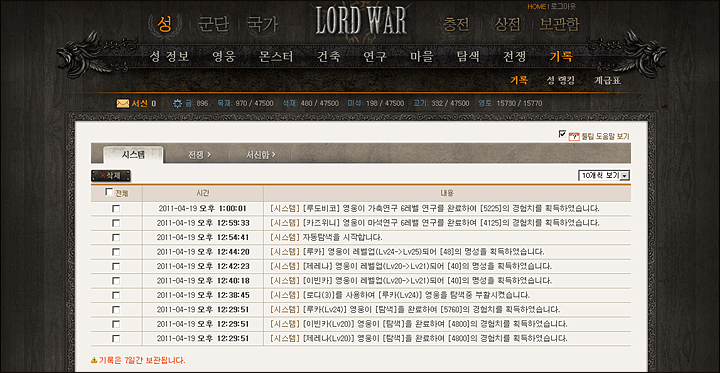The height and width of the screenshot is (373, 720).
Task: Check the 이빈카(Lv20) 탐색 [4800] row box
Action: 116,324
